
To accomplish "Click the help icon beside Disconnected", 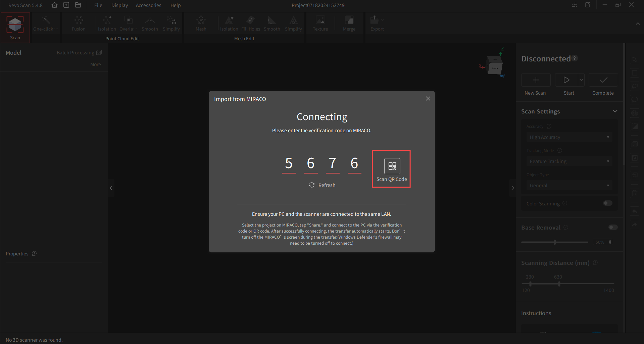I will 575,58.
